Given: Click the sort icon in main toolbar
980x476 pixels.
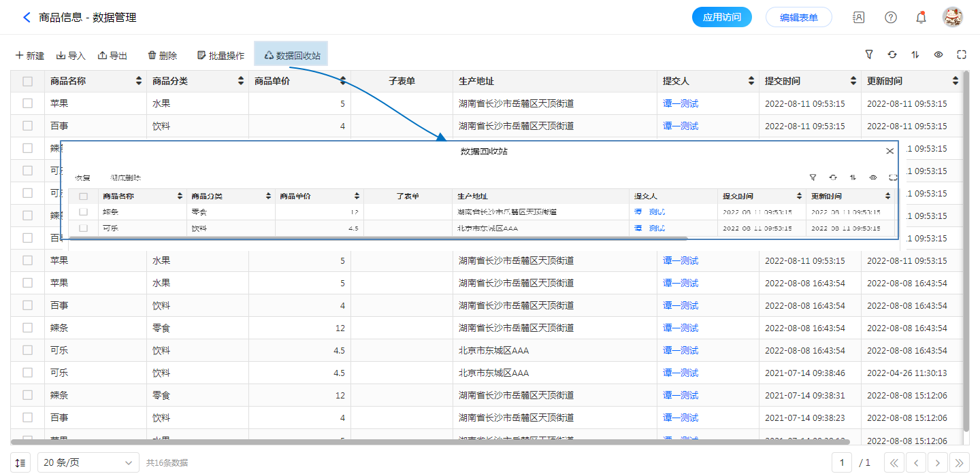Looking at the screenshot, I should point(915,55).
